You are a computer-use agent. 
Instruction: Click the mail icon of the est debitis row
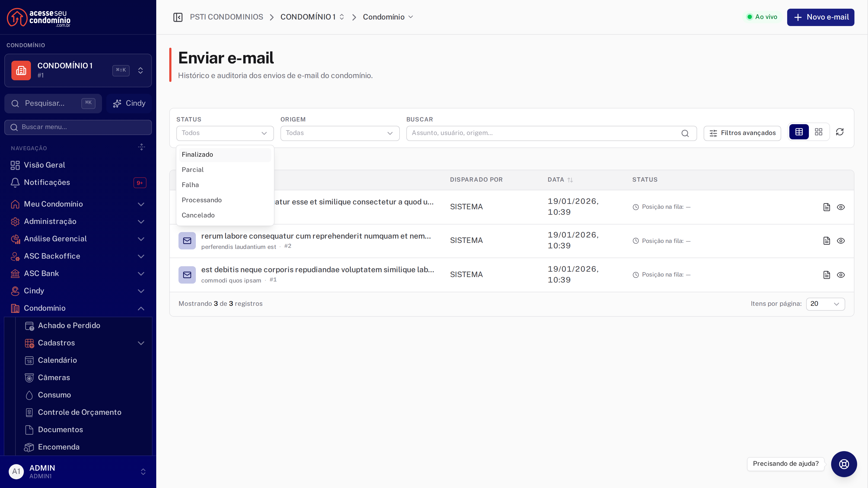(x=187, y=275)
